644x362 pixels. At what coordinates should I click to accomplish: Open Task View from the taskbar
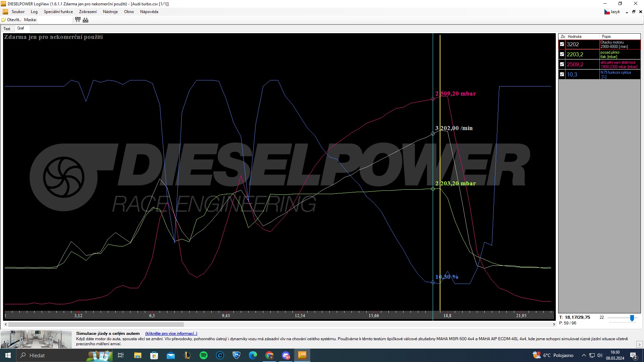[x=121, y=355]
